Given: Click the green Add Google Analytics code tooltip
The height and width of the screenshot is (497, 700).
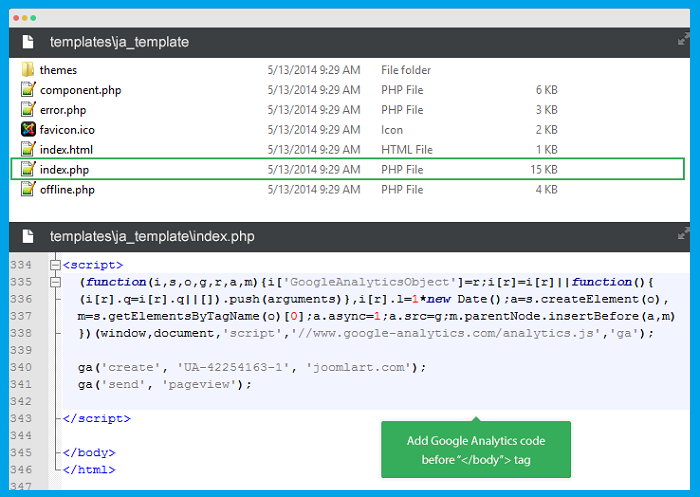Looking at the screenshot, I should click(x=475, y=449).
